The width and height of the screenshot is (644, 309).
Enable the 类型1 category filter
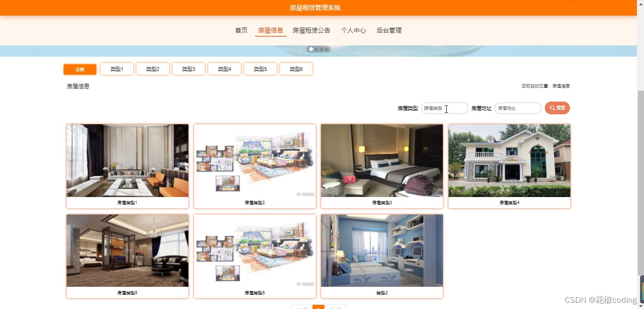pos(117,69)
